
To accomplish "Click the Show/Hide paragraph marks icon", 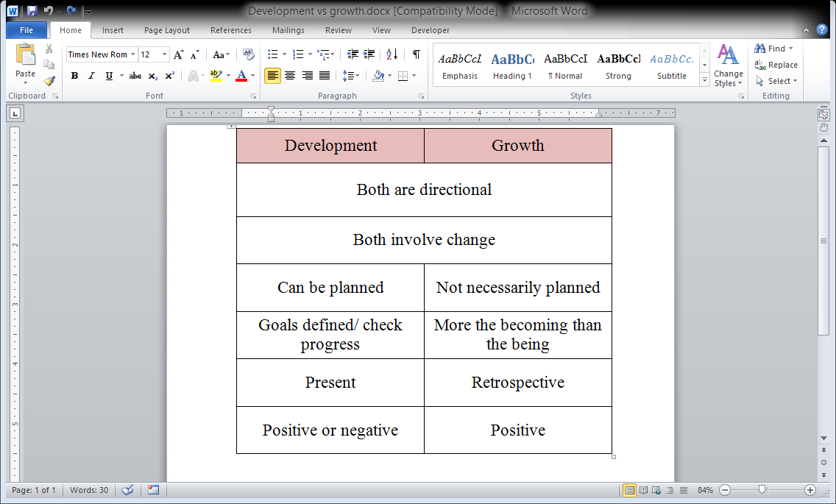I will (x=417, y=54).
